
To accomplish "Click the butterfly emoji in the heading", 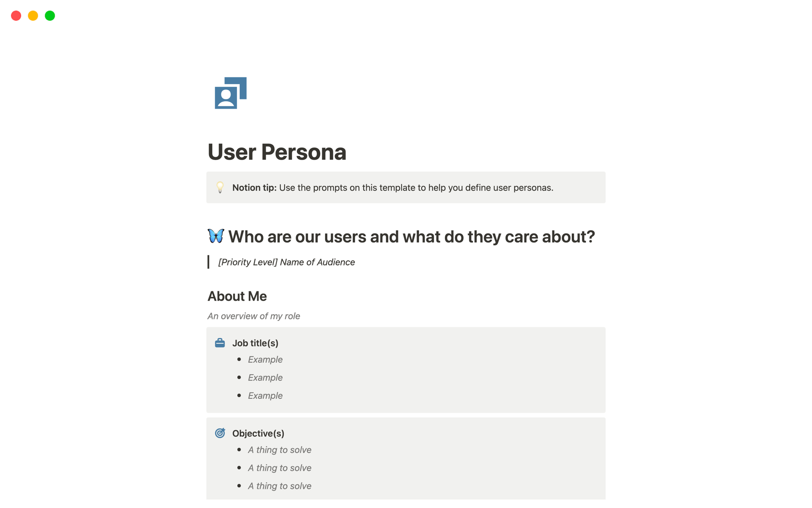I will pos(216,236).
